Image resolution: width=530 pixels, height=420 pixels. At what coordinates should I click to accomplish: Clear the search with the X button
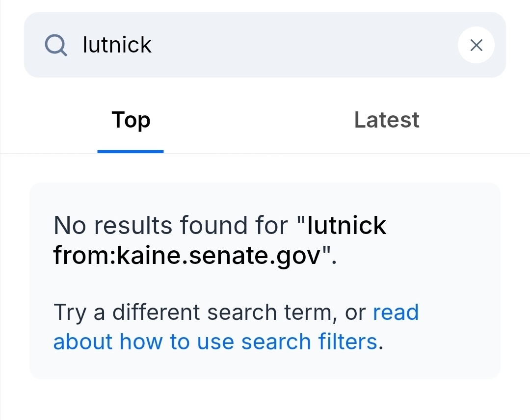476,46
